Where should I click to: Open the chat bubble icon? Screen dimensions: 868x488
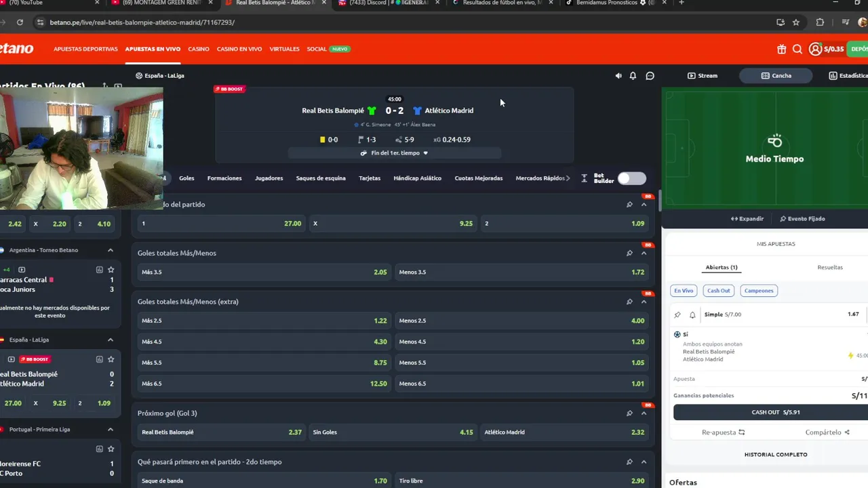(650, 76)
